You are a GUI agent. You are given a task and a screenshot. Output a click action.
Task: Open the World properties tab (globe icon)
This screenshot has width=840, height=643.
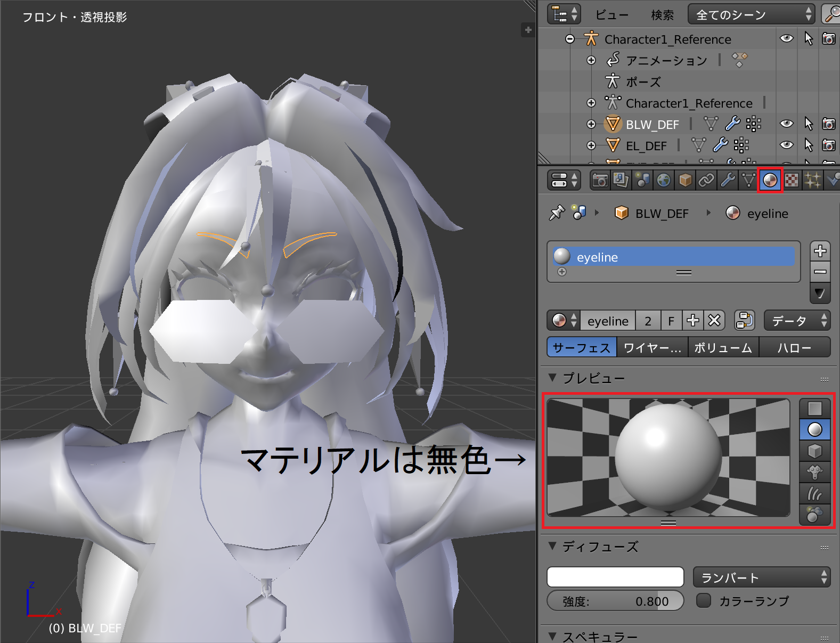664,181
